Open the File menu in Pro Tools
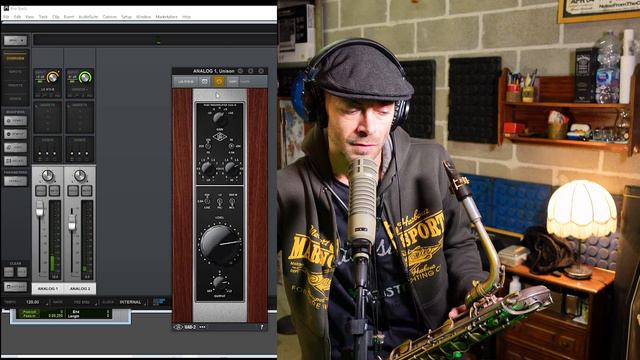640x360 pixels. pyautogui.click(x=6, y=17)
